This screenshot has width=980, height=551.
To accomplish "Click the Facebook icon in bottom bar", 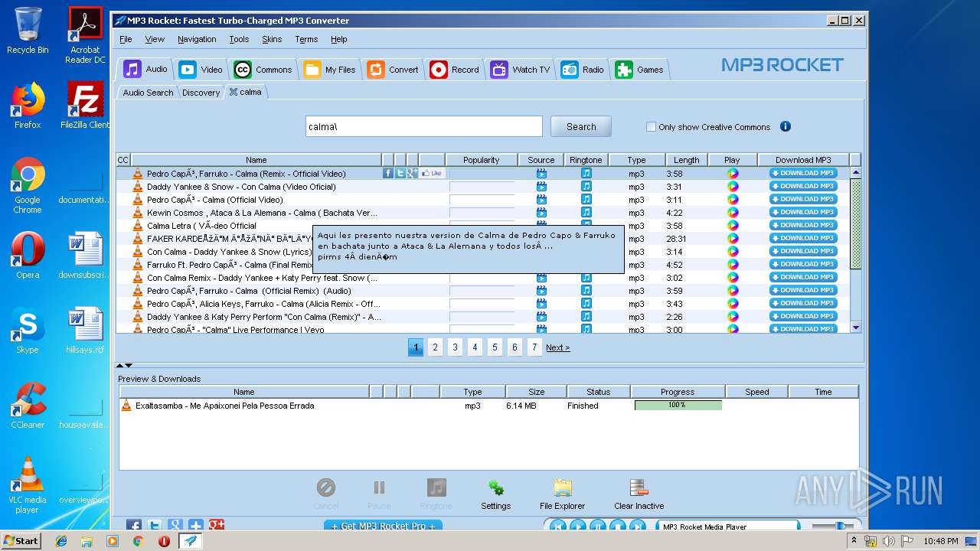I will (x=134, y=526).
